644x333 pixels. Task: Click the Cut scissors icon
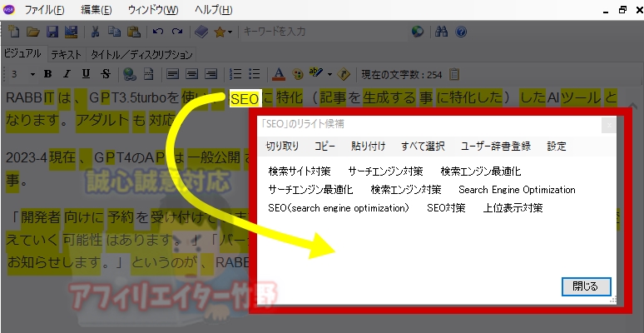coord(96,32)
